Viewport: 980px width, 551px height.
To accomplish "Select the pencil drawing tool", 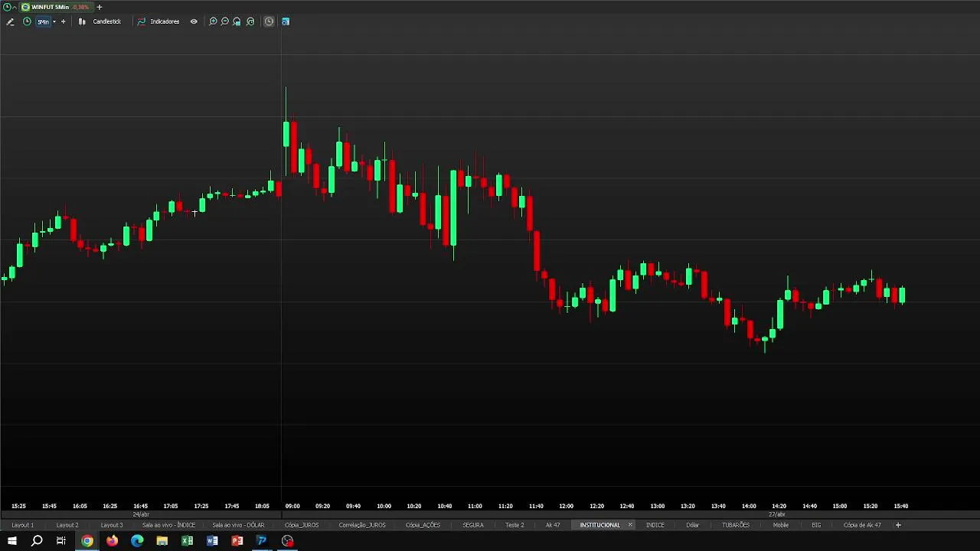I will click(x=10, y=21).
